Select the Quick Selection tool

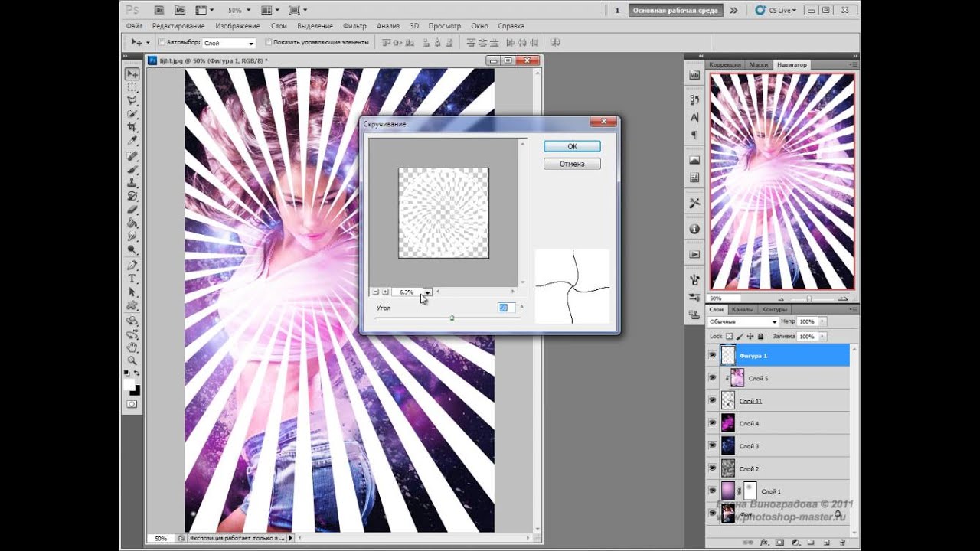pyautogui.click(x=132, y=113)
